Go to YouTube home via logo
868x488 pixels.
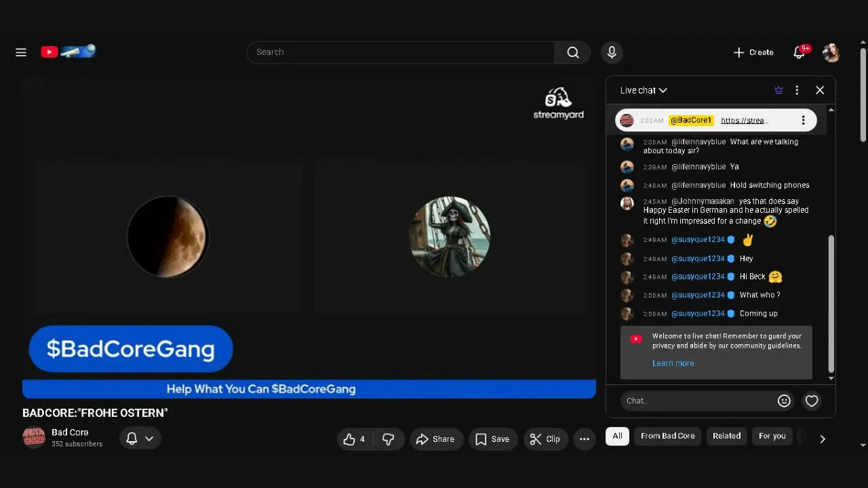pos(68,52)
